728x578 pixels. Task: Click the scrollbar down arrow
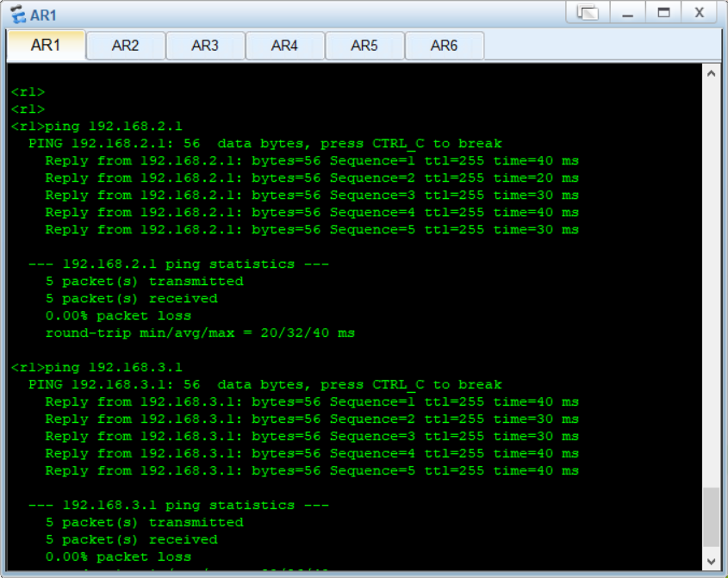(712, 562)
